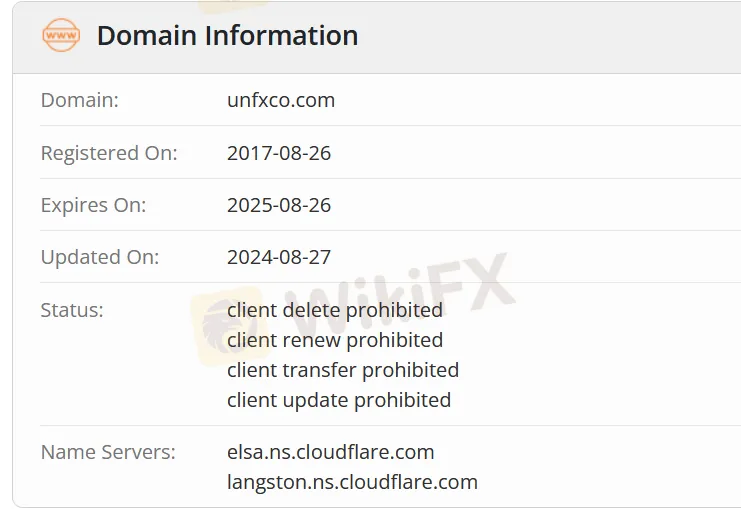Click elsa.ns.cloudflare.com name server
Image resolution: width=741 pixels, height=509 pixels.
[x=331, y=452]
